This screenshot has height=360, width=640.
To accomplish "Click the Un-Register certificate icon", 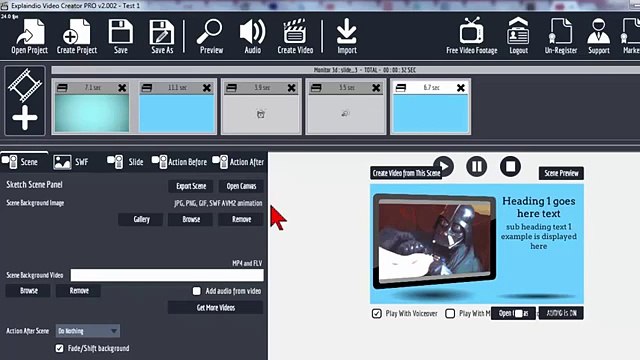I will pos(561,37).
